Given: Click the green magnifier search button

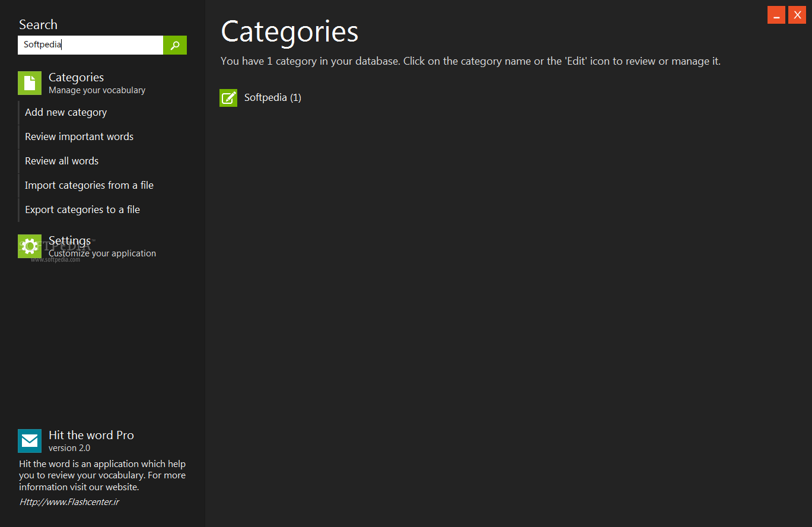Looking at the screenshot, I should point(175,45).
